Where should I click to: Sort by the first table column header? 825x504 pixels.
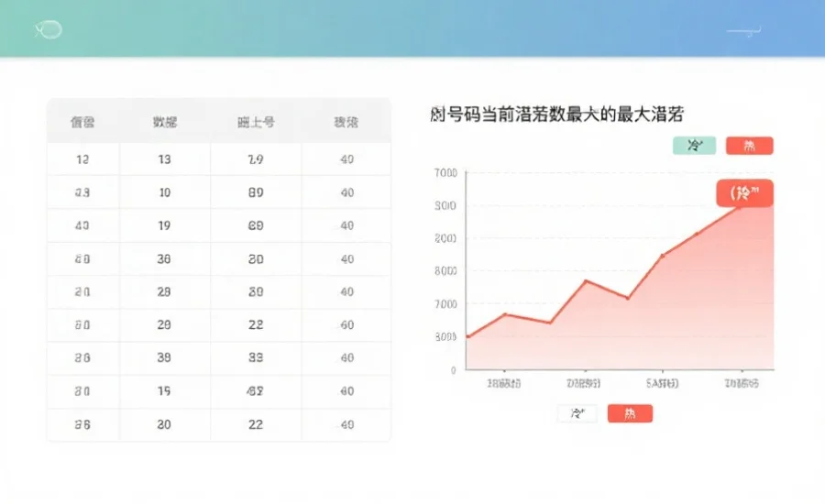pos(82,122)
